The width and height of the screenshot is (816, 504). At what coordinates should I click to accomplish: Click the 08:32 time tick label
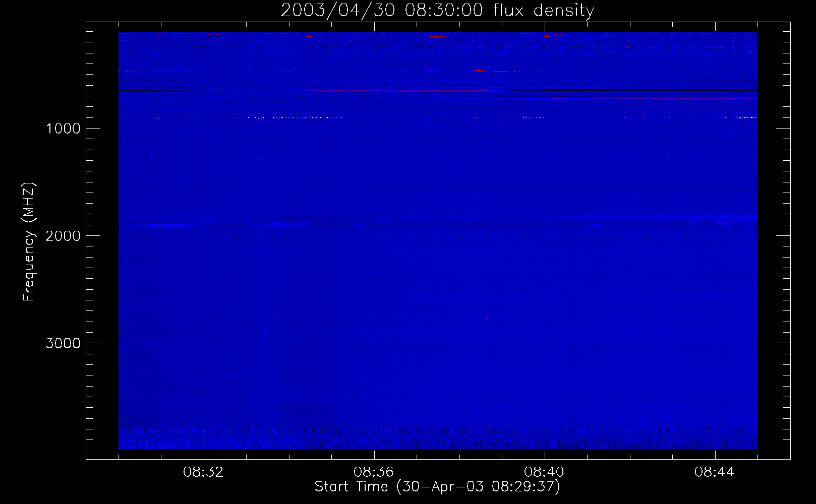coord(203,472)
